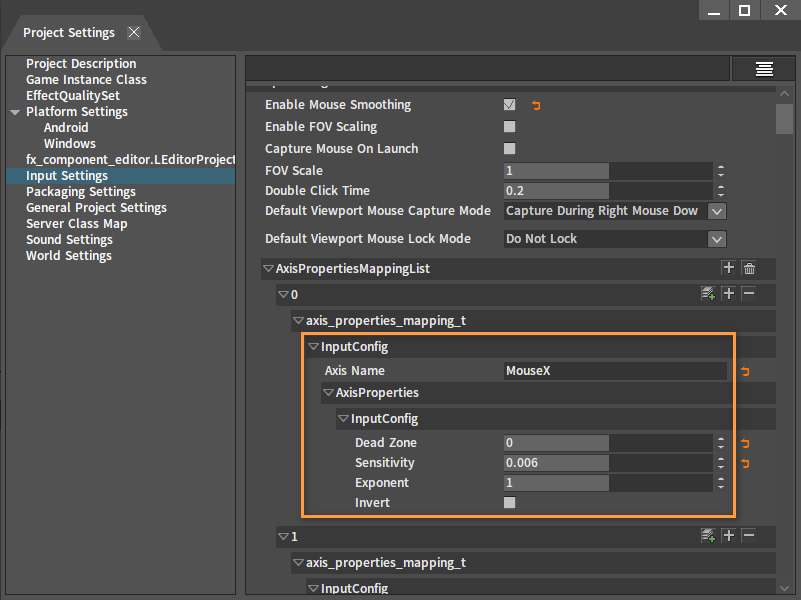Check Capture Mouse On Launch
Screen dimensions: 801x600
[x=509, y=149]
